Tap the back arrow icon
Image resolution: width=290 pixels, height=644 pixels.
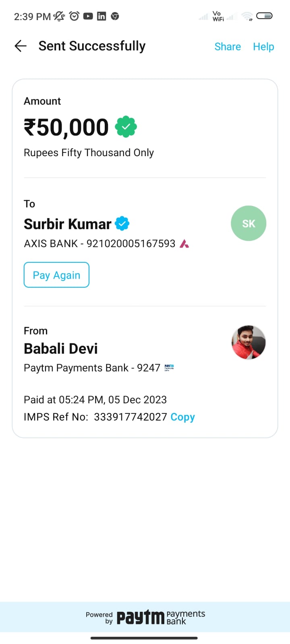click(x=21, y=46)
